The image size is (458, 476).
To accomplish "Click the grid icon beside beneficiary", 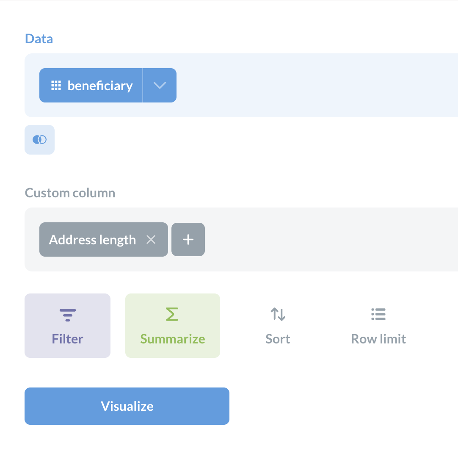I will (x=56, y=86).
